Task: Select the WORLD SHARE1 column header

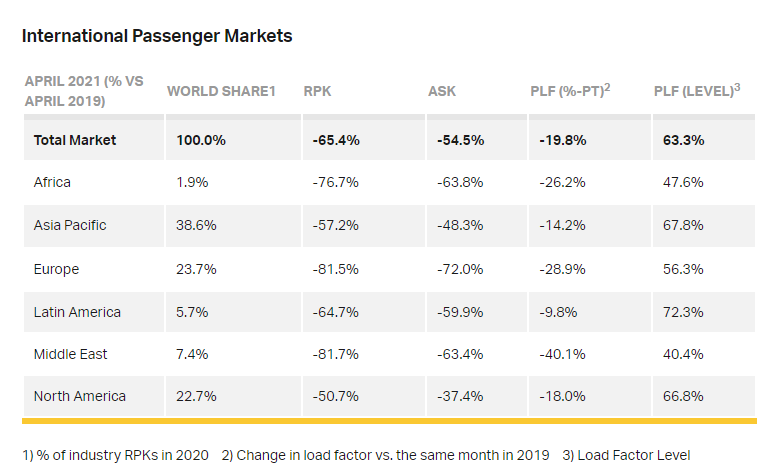Action: click(x=221, y=91)
